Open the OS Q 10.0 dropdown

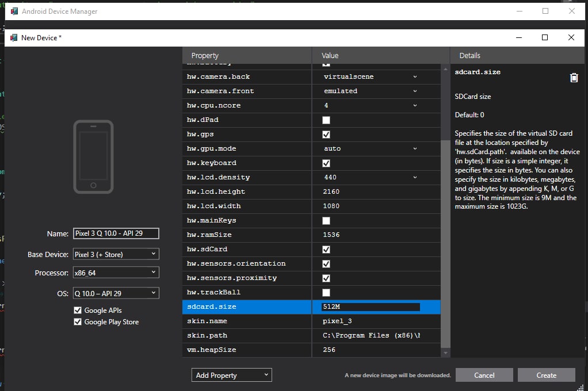pos(116,293)
